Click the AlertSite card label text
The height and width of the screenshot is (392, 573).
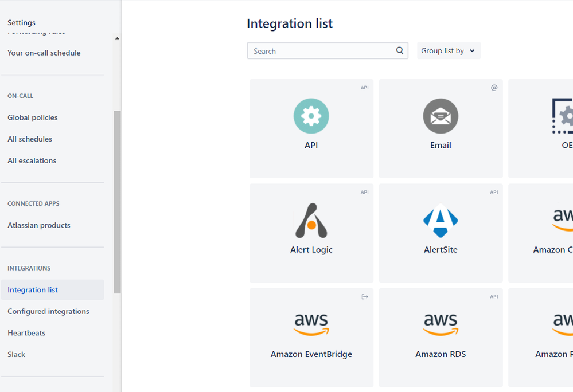(441, 250)
